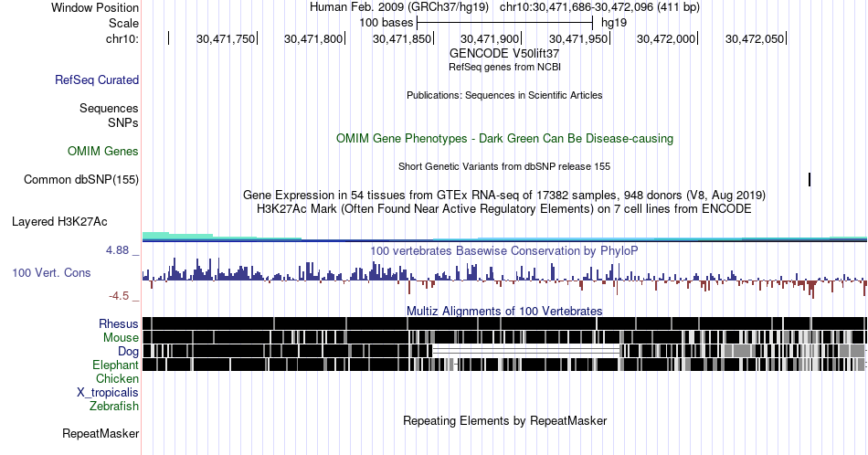This screenshot has height=455, width=868.
Task: Click the 100 bases scale bar
Action: (x=505, y=23)
